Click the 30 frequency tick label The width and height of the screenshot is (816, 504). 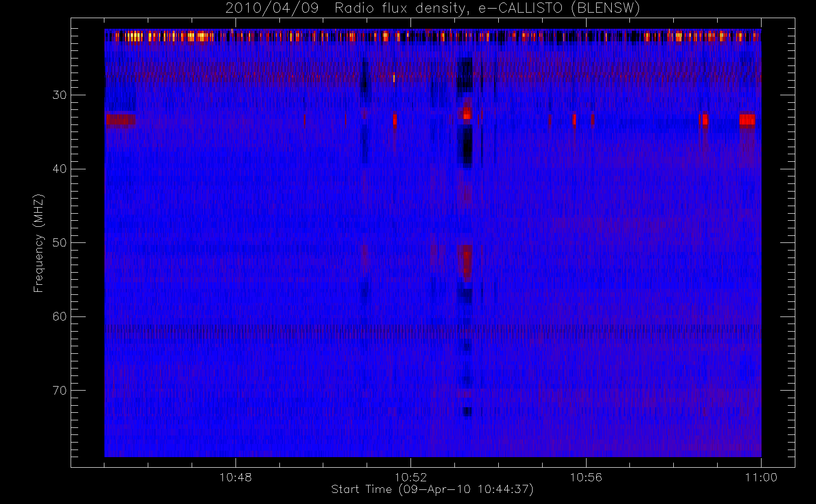click(60, 95)
